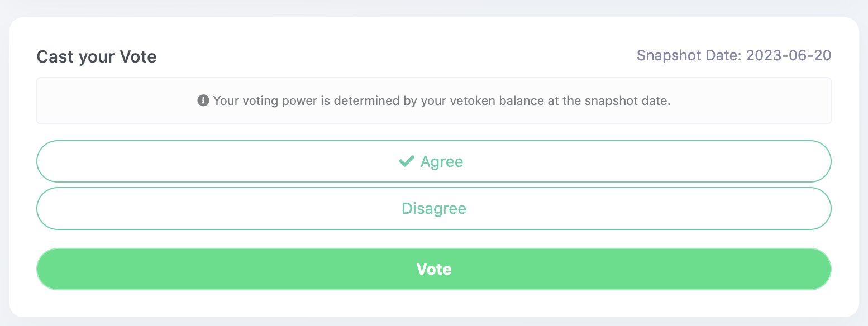Screen dimensions: 868x326
Task: Click the white Vote text label
Action: tap(434, 269)
